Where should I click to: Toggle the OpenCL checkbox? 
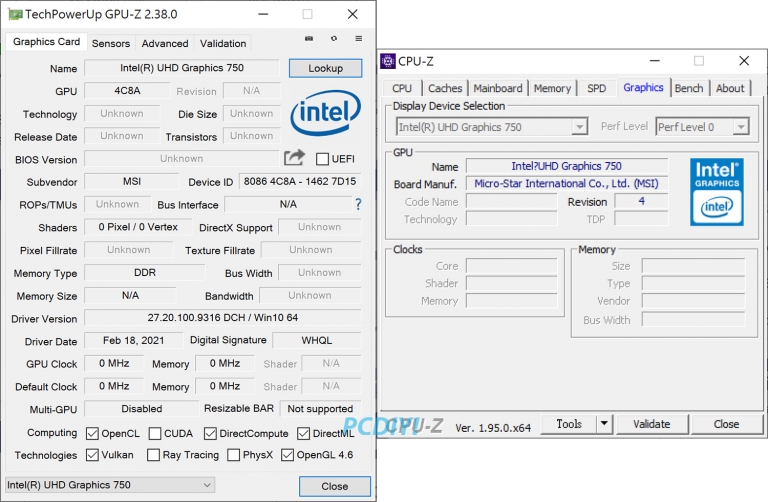(x=92, y=433)
